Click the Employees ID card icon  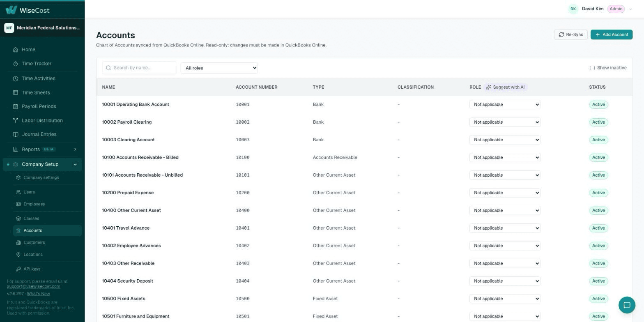pyautogui.click(x=18, y=204)
